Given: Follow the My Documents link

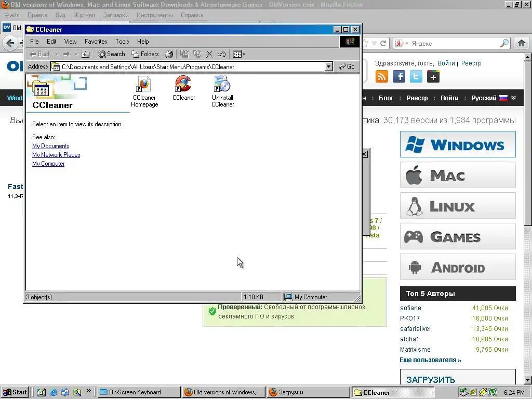Looking at the screenshot, I should tap(50, 146).
